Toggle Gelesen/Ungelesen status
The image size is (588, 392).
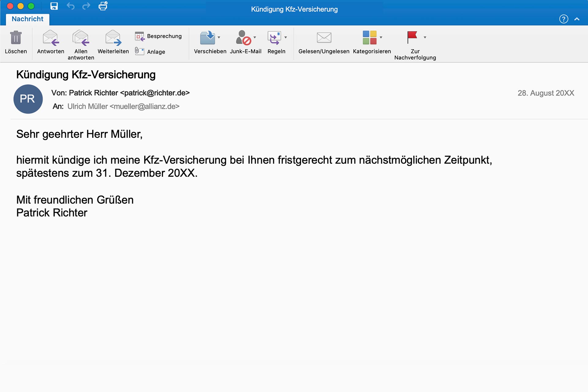pyautogui.click(x=324, y=38)
